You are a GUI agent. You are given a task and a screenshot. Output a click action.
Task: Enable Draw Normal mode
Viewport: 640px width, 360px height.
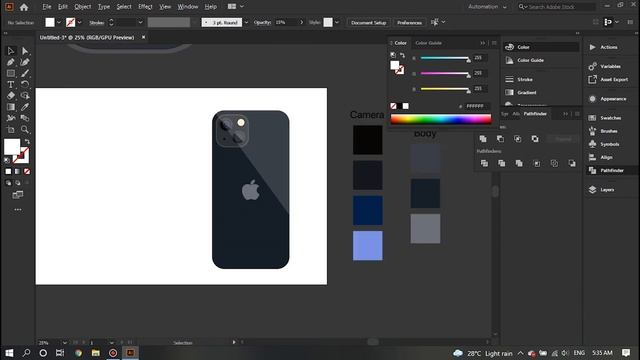pyautogui.click(x=8, y=183)
